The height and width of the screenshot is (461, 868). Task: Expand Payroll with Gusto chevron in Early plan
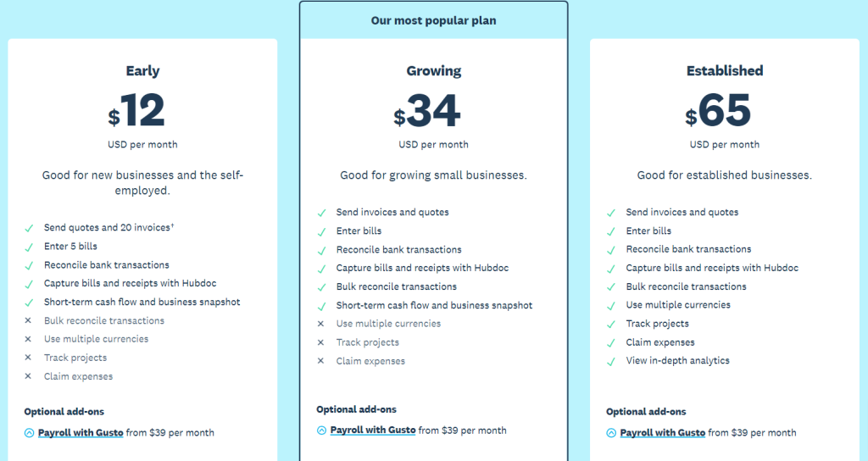(30, 433)
